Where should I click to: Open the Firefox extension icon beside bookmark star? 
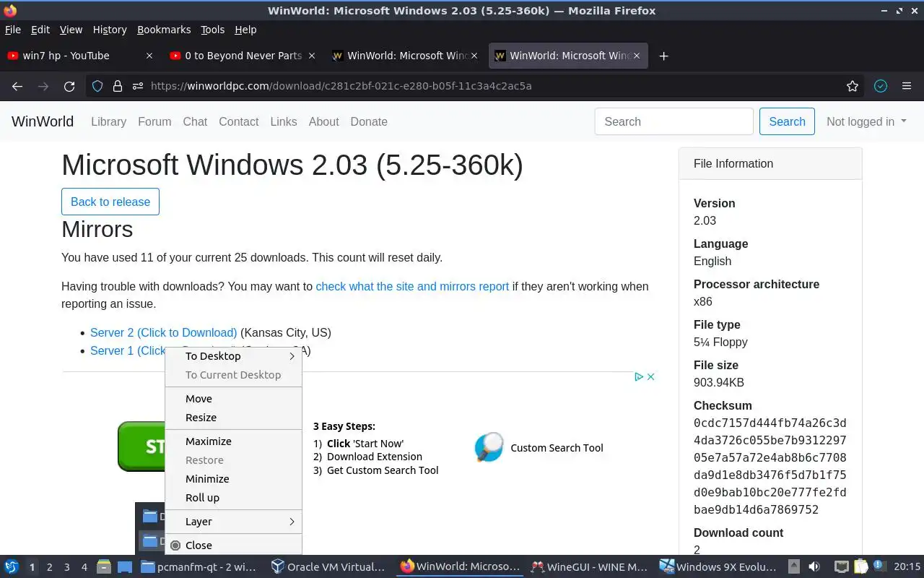coord(881,86)
